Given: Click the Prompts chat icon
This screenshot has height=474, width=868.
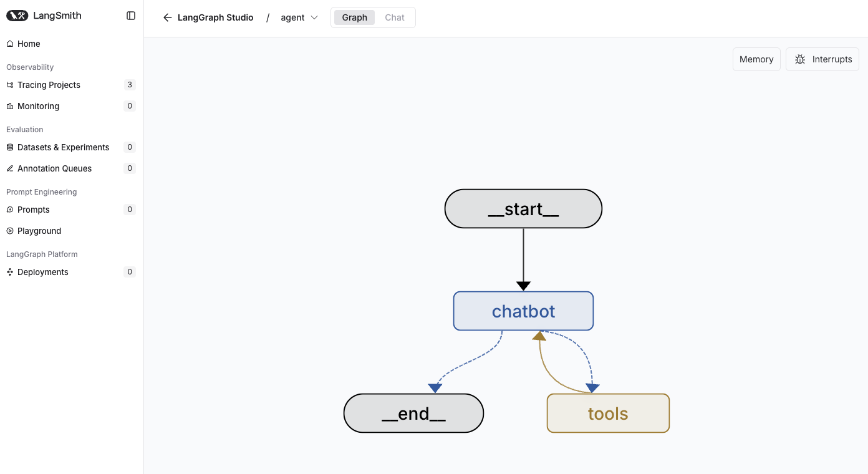Looking at the screenshot, I should pos(9,210).
